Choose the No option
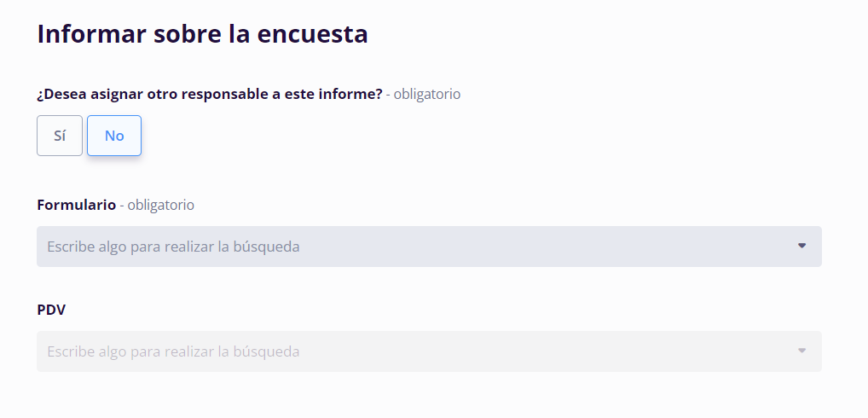 click(114, 136)
